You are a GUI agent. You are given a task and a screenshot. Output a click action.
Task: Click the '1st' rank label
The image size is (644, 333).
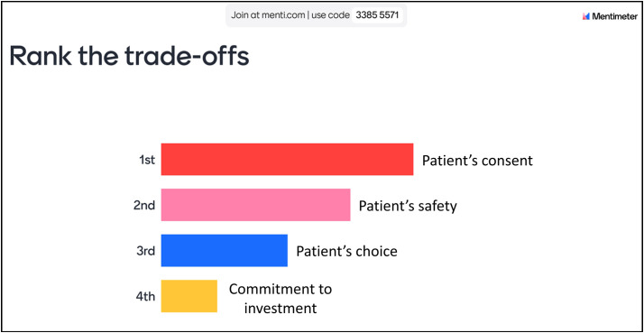(147, 160)
